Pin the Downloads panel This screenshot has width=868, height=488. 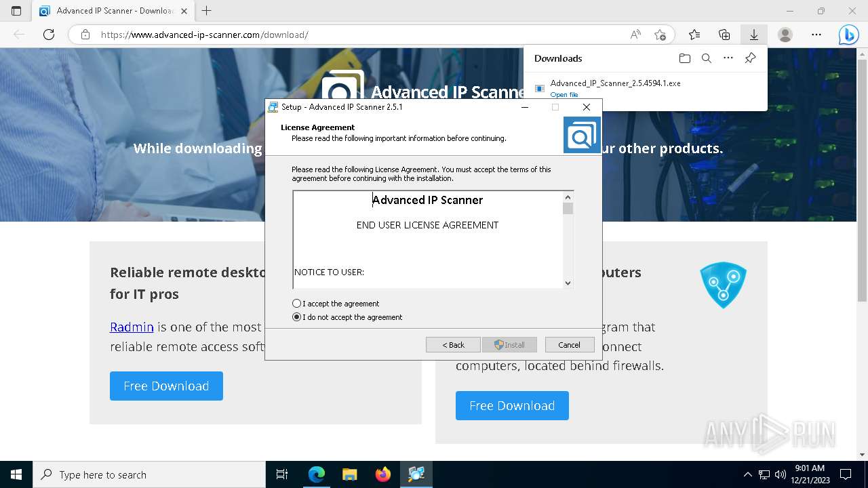coord(750,58)
